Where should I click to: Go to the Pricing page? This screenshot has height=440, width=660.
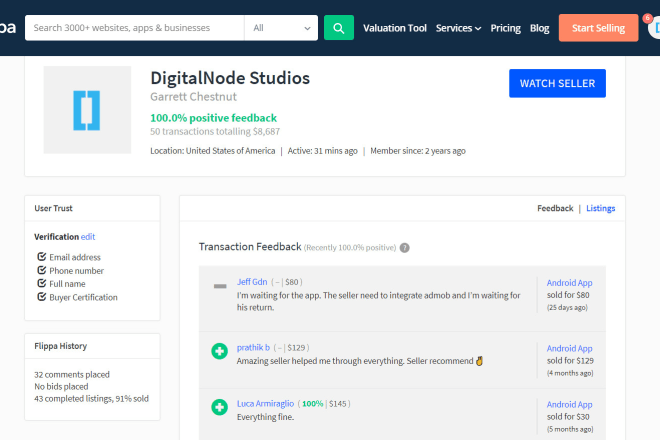506,28
